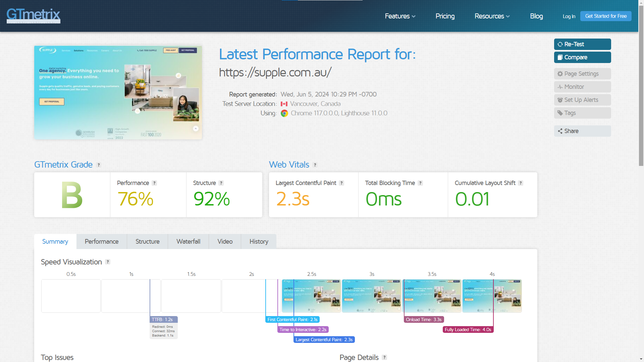
Task: Click the TTFB: 1.2s marker
Action: 163,319
